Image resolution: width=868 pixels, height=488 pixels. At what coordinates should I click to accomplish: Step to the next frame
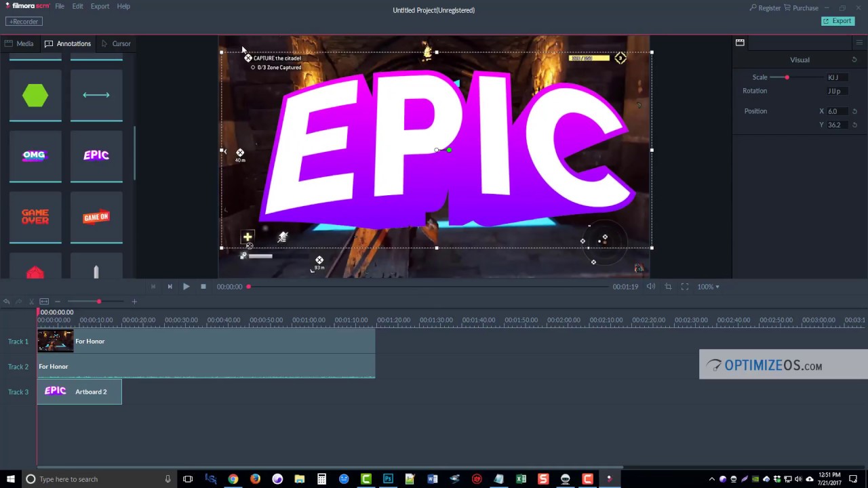[170, 287]
